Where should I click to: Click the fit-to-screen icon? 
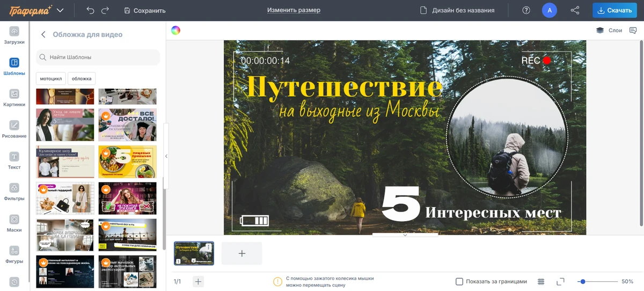pyautogui.click(x=560, y=281)
